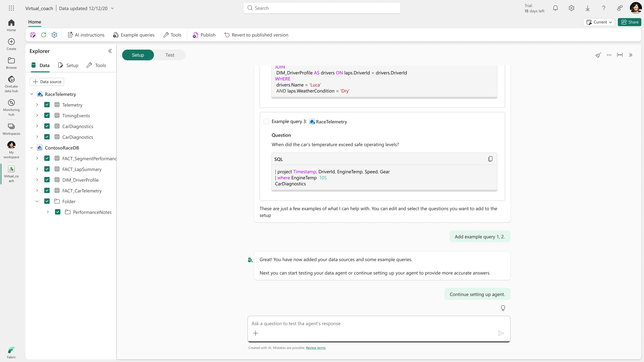Click the save icon in the toolbar
This screenshot has height=362, width=644.
(33, 35)
